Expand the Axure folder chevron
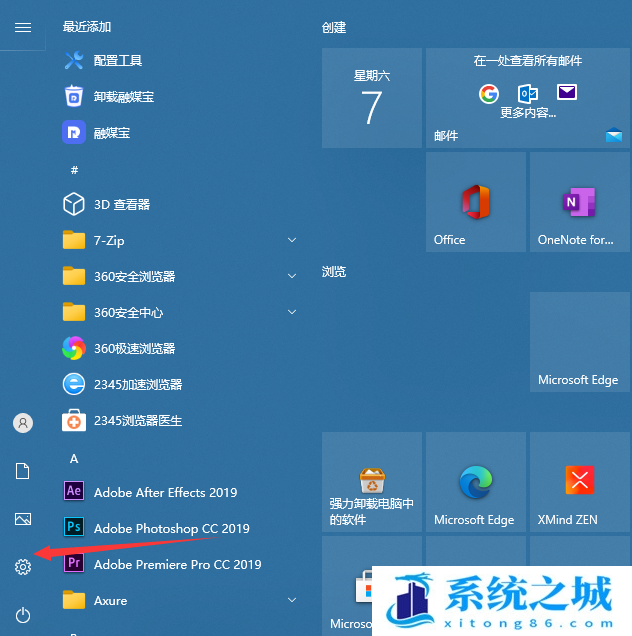 click(292, 600)
